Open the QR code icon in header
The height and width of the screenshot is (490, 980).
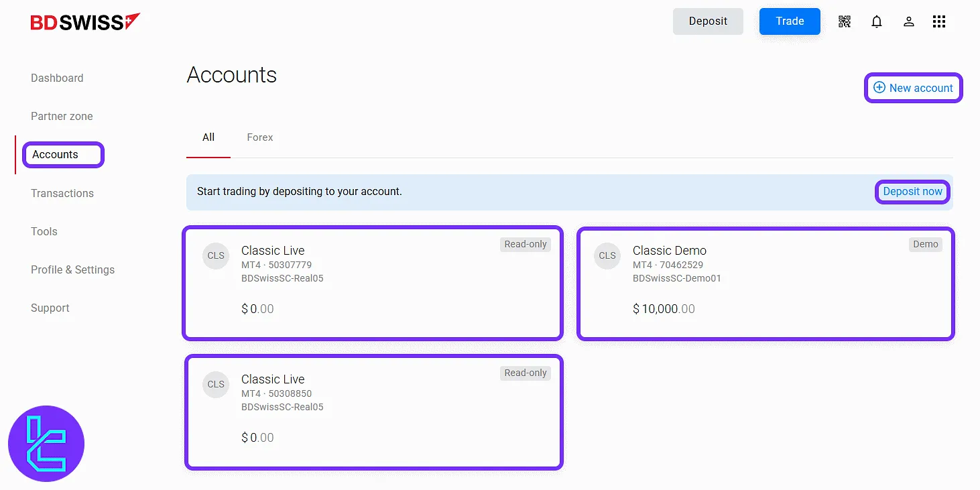click(845, 21)
